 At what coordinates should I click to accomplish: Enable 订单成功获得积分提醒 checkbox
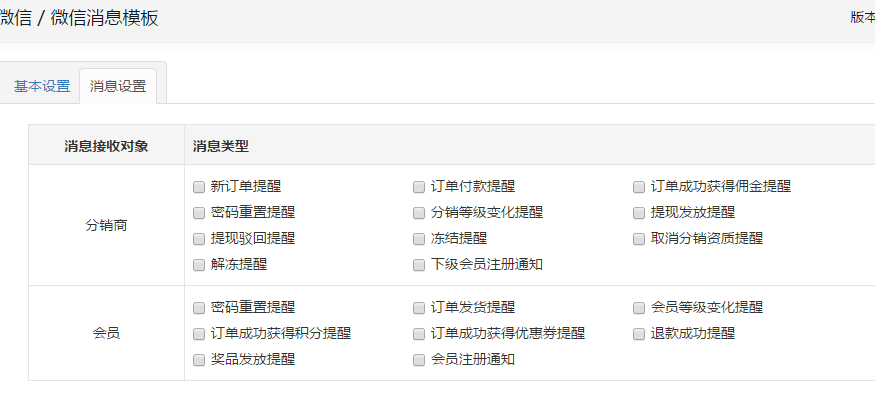pos(199,333)
